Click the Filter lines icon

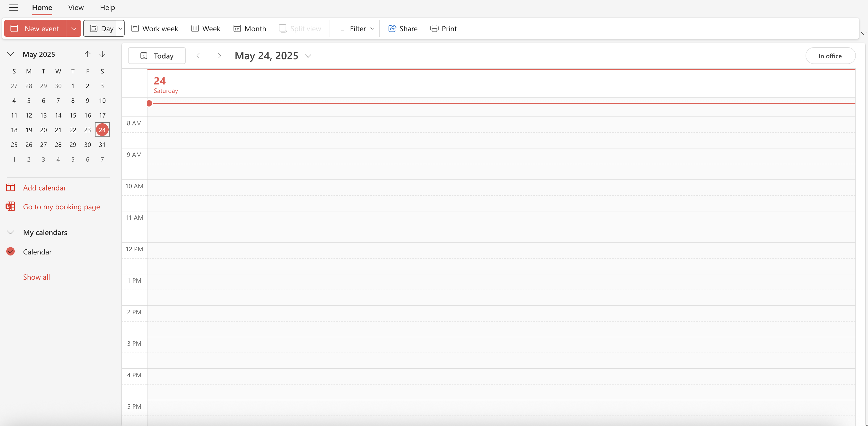click(x=343, y=28)
